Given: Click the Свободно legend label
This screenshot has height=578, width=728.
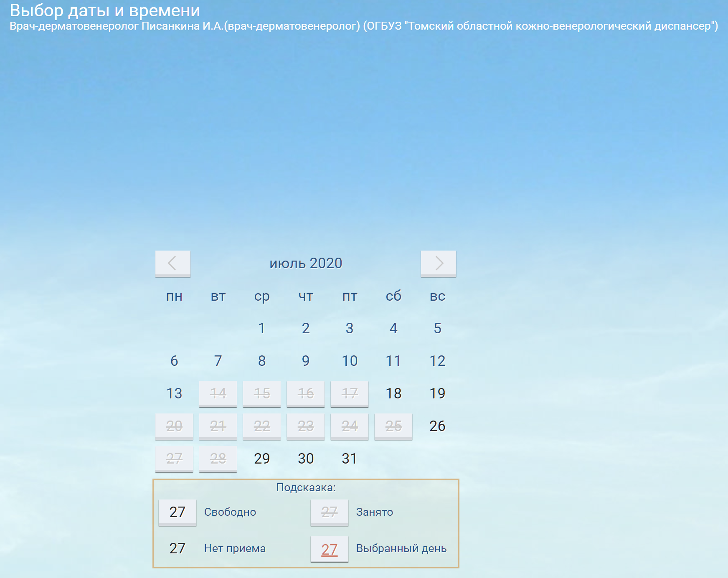Looking at the screenshot, I should click(230, 512).
